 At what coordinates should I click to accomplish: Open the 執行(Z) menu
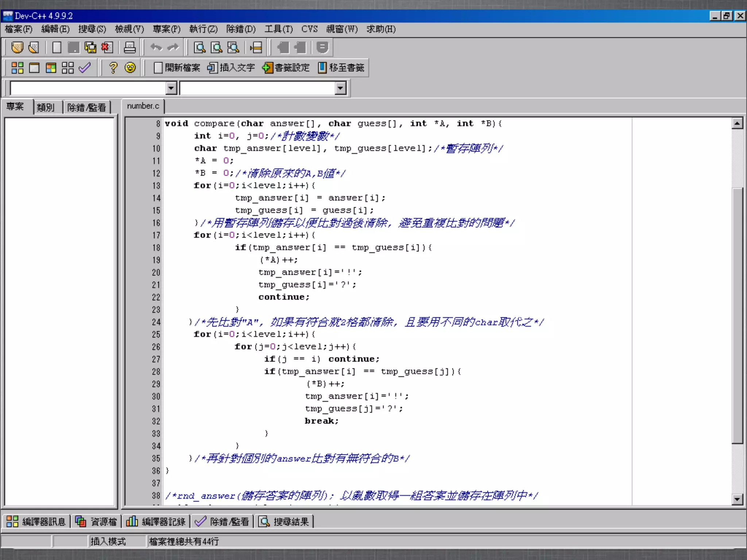click(203, 29)
